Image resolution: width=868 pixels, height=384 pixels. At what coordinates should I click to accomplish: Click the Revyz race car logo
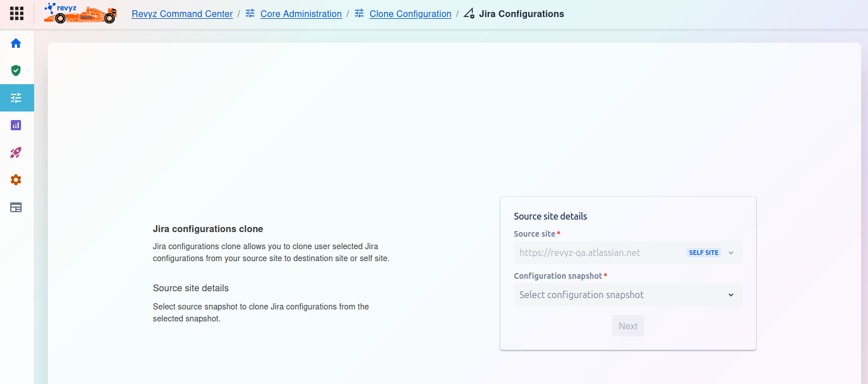[80, 14]
